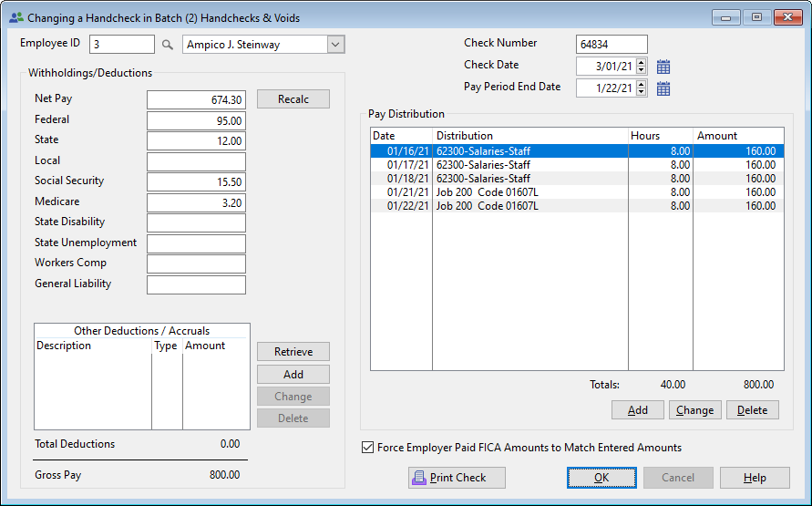Click the Check Number field
The height and width of the screenshot is (506, 812).
point(612,44)
